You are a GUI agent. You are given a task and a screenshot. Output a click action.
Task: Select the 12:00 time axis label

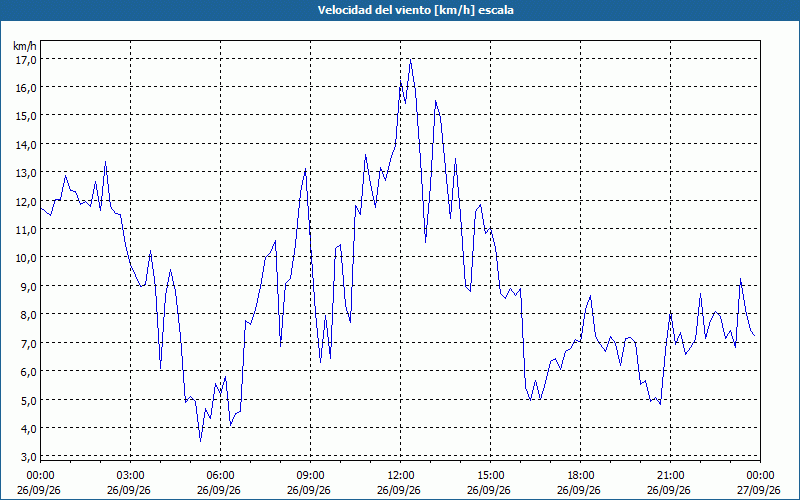[401, 476]
